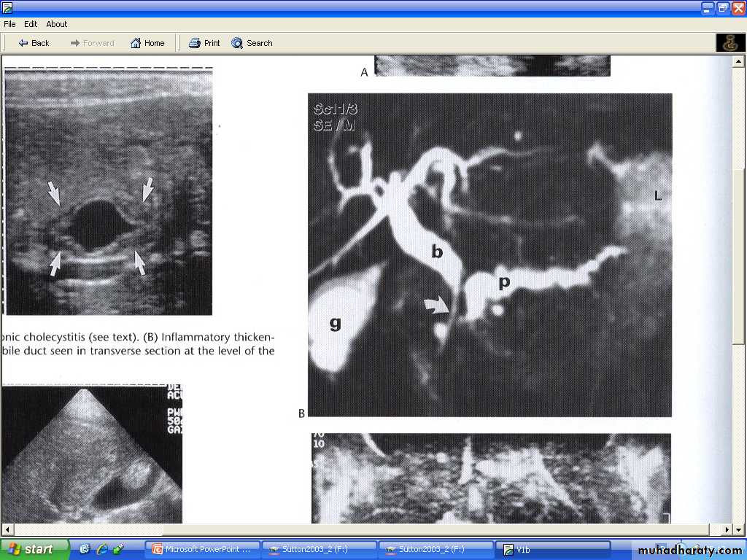Viewport: 747px width, 560px height.
Task: Click the horizontal scrollbar right arrow
Action: (x=727, y=529)
